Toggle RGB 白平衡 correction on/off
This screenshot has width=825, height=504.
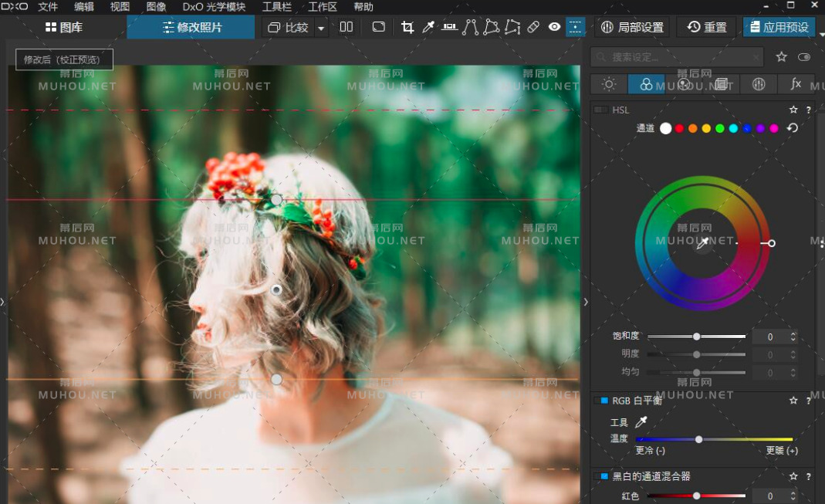pos(601,401)
